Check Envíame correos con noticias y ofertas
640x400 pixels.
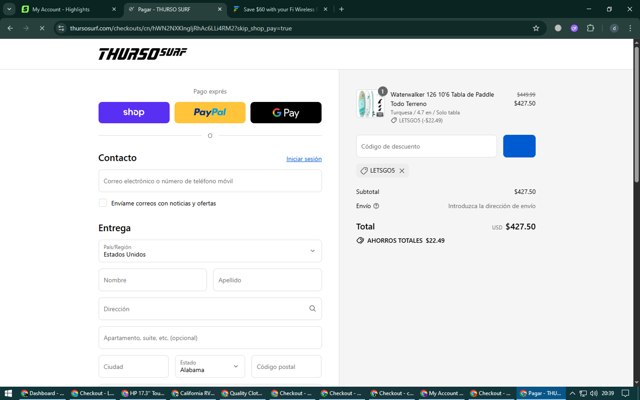click(103, 203)
